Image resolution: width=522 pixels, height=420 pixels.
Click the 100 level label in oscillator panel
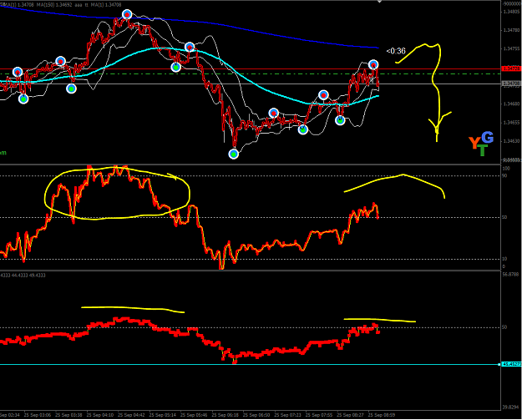click(506, 169)
